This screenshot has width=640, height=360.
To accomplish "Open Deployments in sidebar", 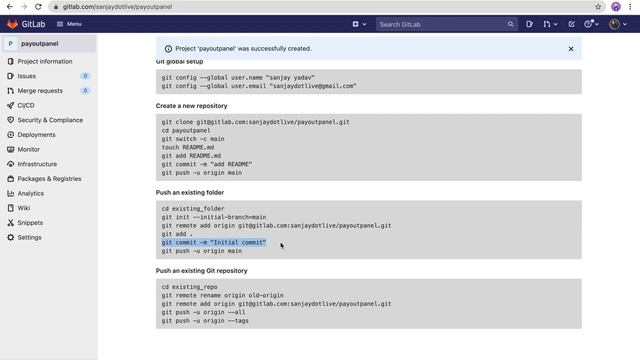I will click(x=36, y=135).
